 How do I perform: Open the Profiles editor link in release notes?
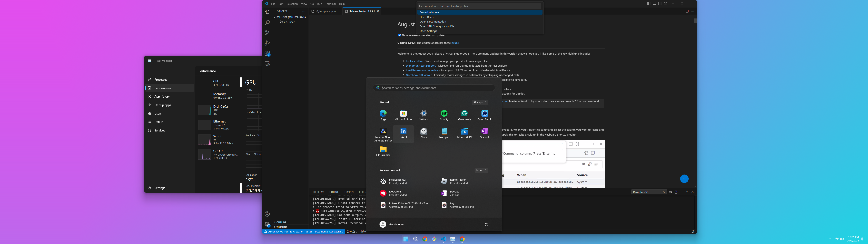(414, 61)
